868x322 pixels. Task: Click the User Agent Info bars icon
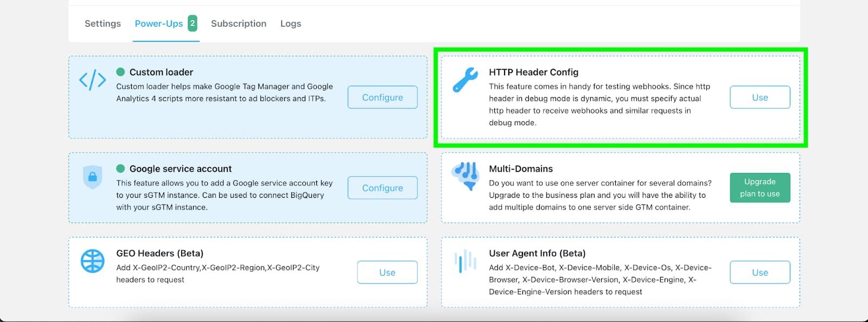coord(465,261)
